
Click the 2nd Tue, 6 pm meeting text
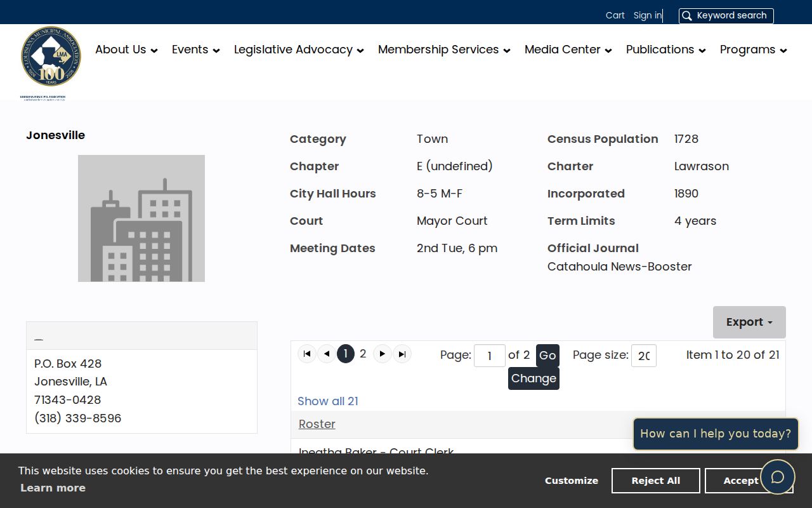(x=457, y=248)
